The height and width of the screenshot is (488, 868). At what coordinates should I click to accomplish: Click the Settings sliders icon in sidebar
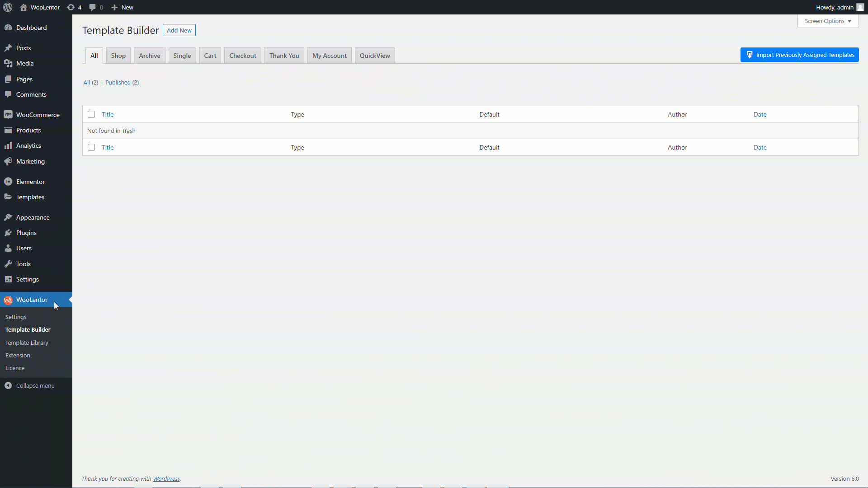(x=8, y=279)
